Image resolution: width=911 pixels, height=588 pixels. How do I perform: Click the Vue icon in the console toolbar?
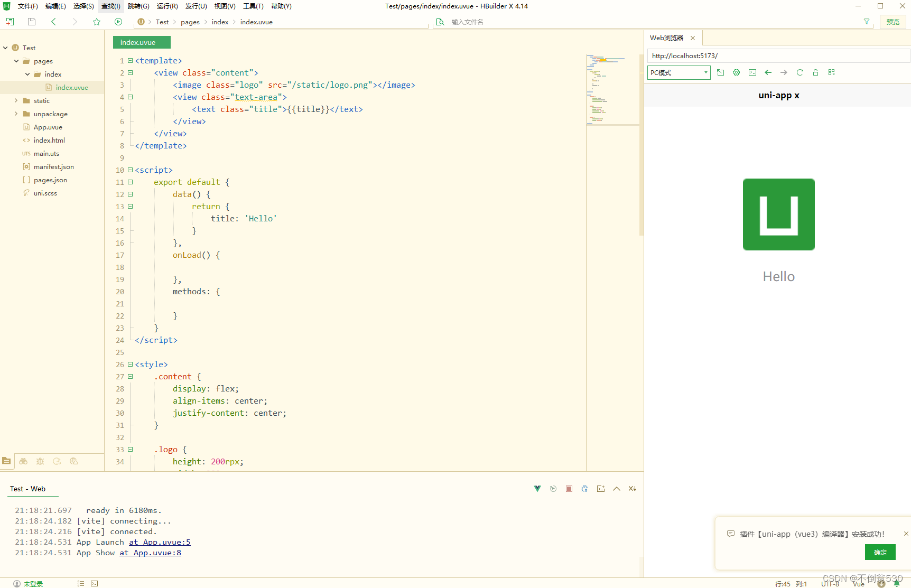537,489
